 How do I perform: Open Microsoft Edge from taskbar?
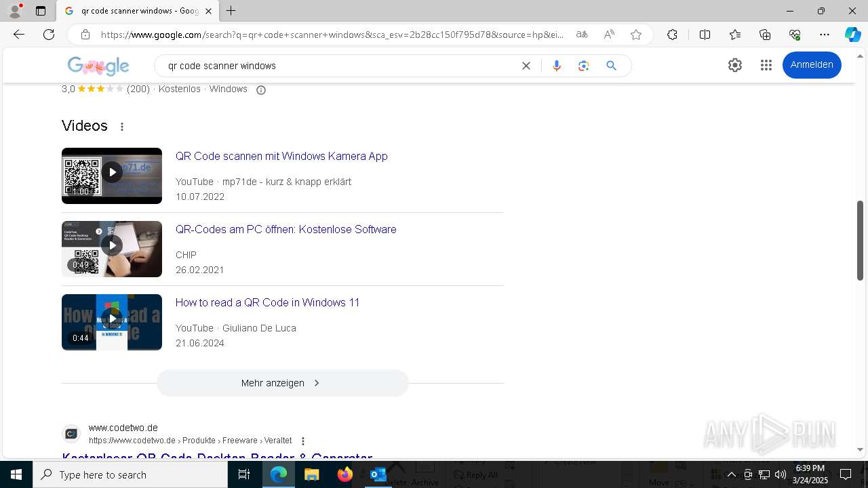tap(279, 474)
